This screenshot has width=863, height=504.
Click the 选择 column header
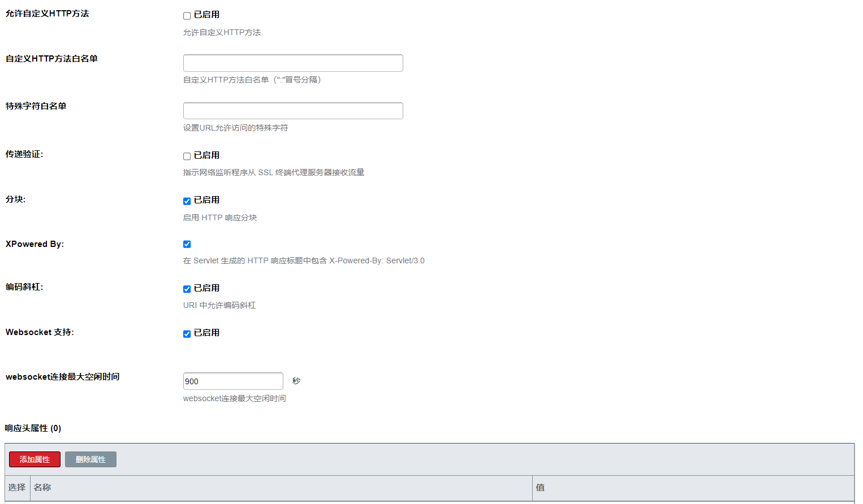point(17,487)
